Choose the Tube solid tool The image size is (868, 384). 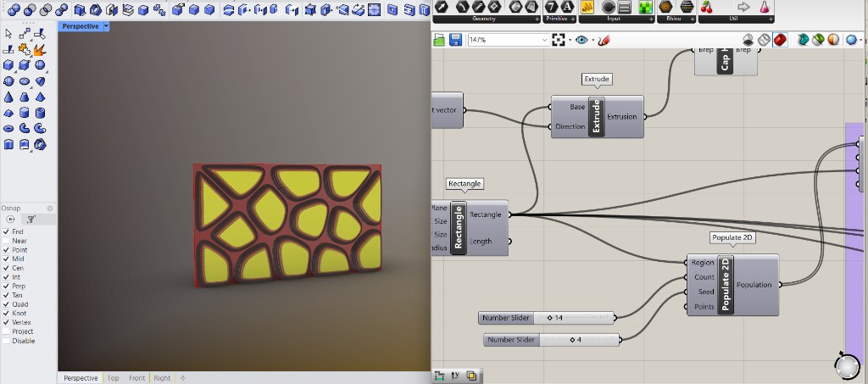(x=40, y=113)
